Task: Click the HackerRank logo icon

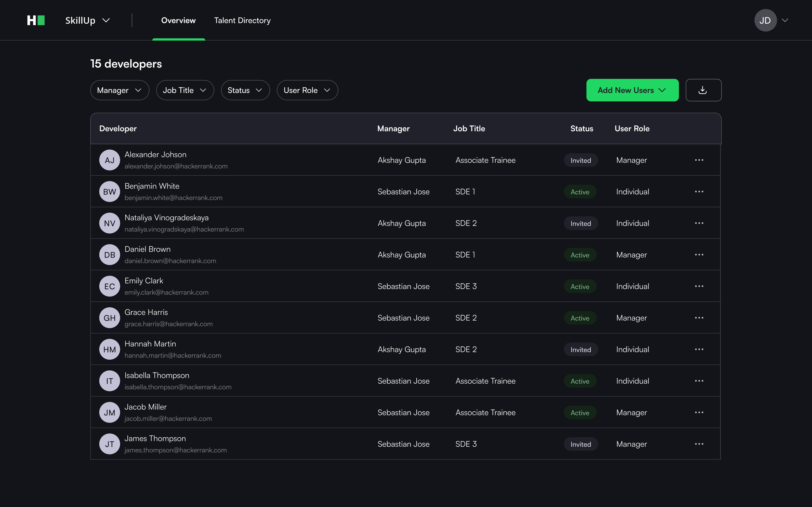Action: click(x=36, y=20)
